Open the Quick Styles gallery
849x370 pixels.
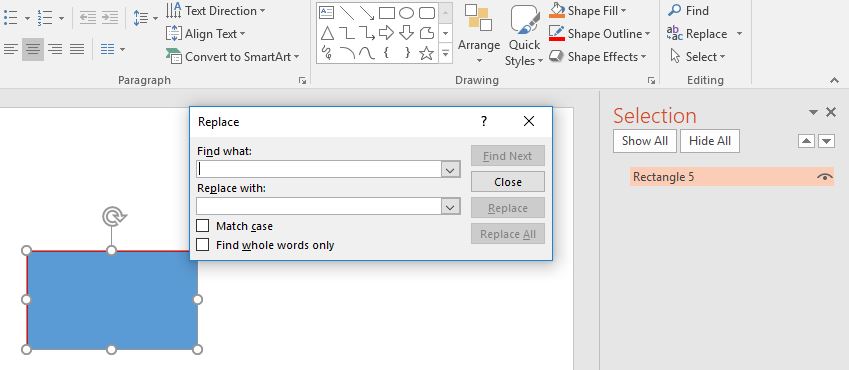pos(524,36)
